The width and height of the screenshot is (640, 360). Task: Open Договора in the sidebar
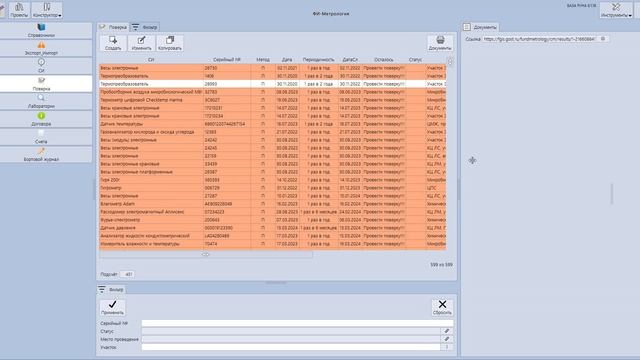coord(41,119)
